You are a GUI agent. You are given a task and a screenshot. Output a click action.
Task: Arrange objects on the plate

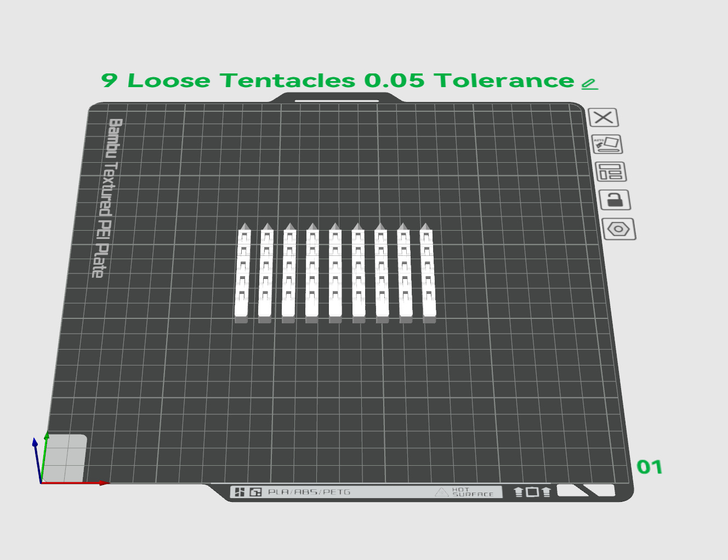click(x=610, y=172)
